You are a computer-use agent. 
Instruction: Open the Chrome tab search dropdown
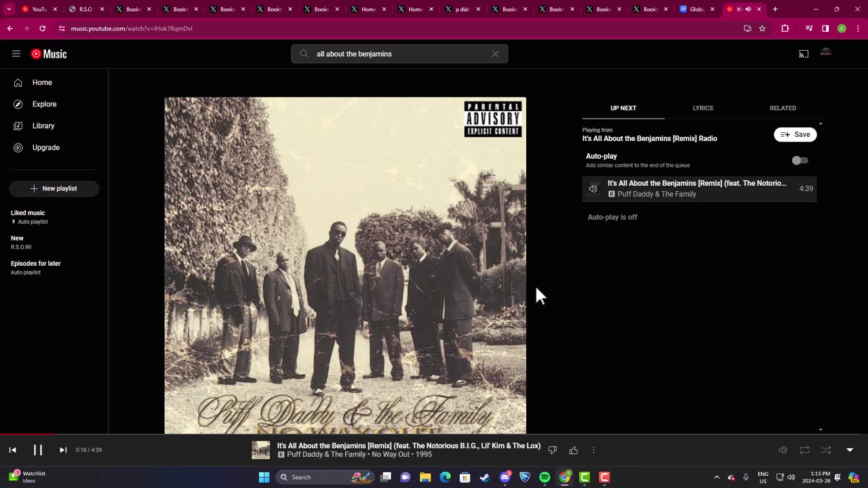[9, 9]
